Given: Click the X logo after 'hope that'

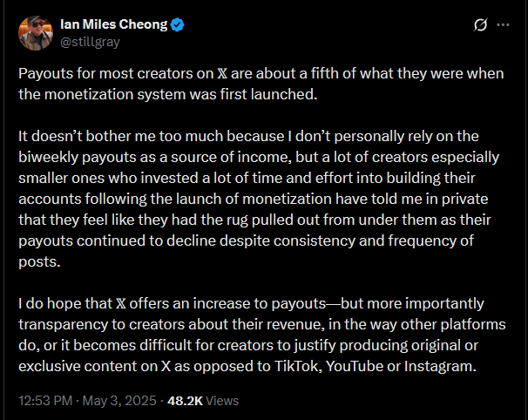Looking at the screenshot, I should (x=121, y=304).
